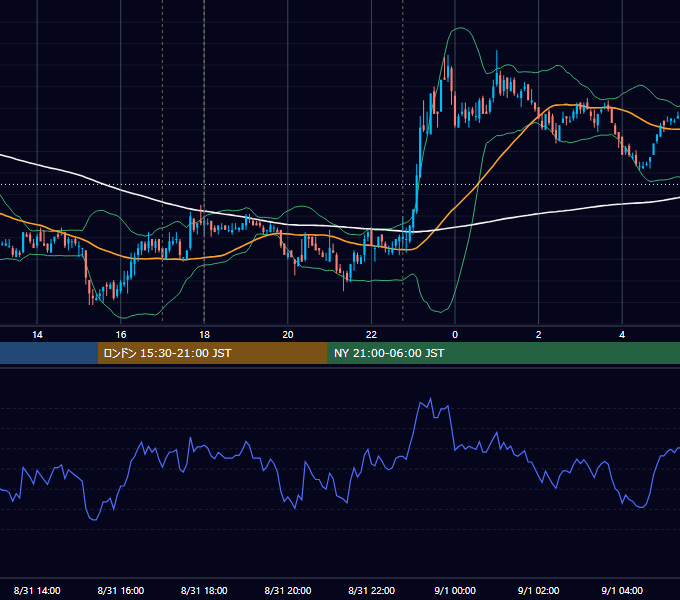Click the blue session bar before ロンドン

(49, 353)
